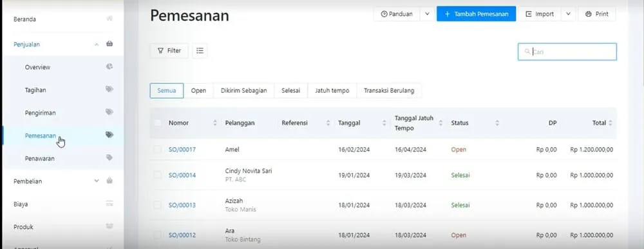Click the Rp 1.200.000,00 total

click(591, 150)
